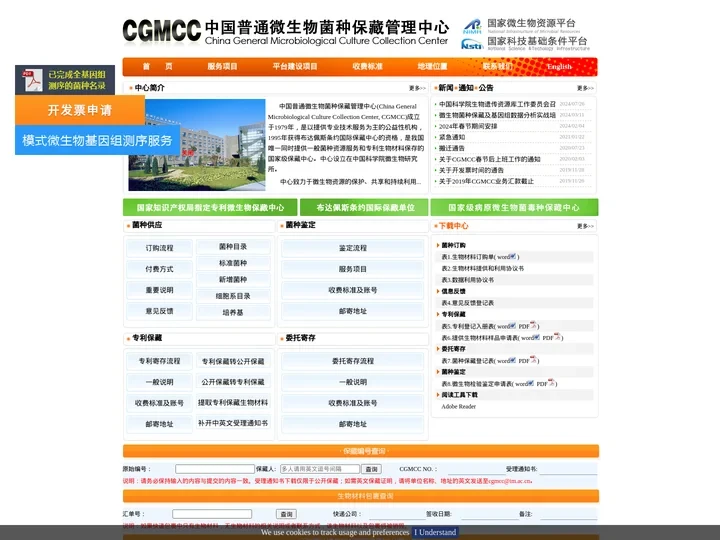This screenshot has width=720, height=540.
Task: Download word icon for 表1 生物材料订购单
Action: 513,256
